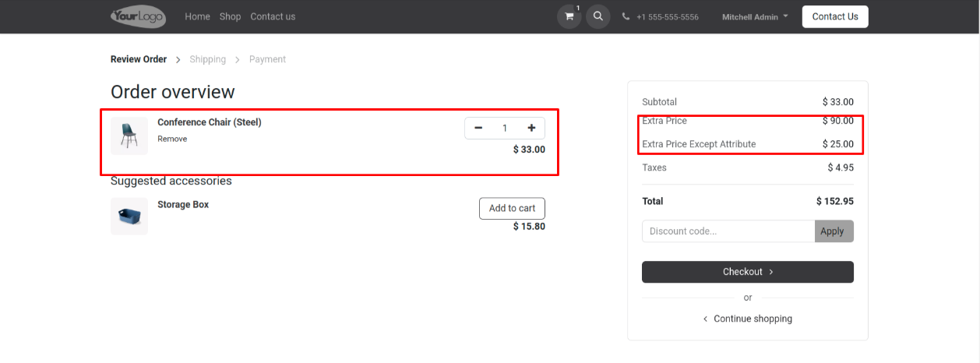This screenshot has width=980, height=363.
Task: Click the Conference Chair product thumbnail
Action: [x=129, y=136]
